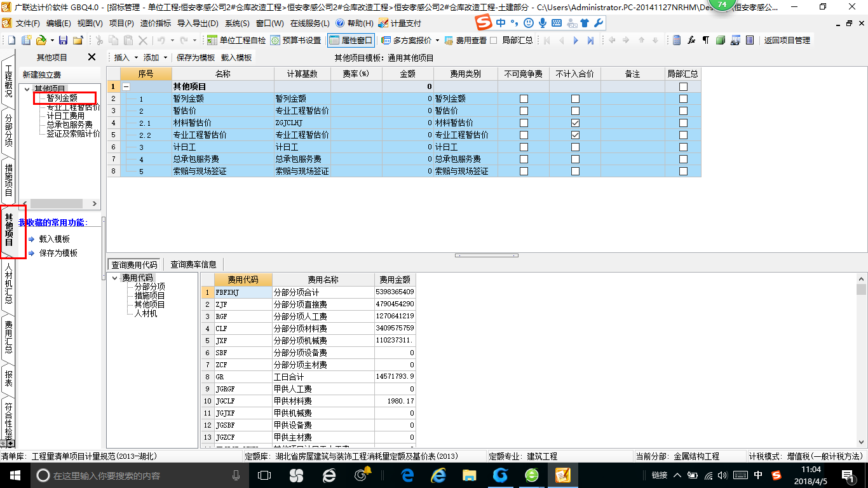
Task: Select 计日工费用 in left tree
Action: click(x=65, y=116)
